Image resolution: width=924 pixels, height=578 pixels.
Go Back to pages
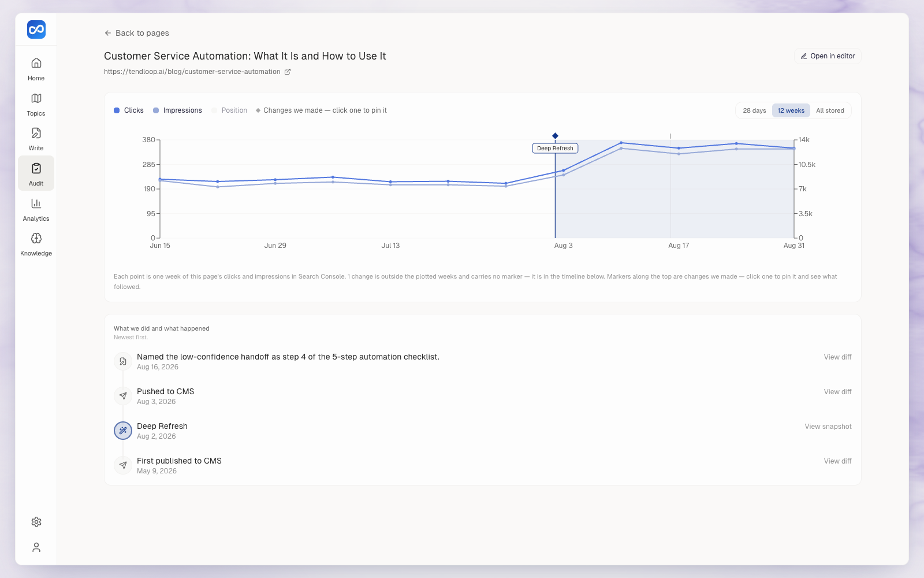[137, 33]
